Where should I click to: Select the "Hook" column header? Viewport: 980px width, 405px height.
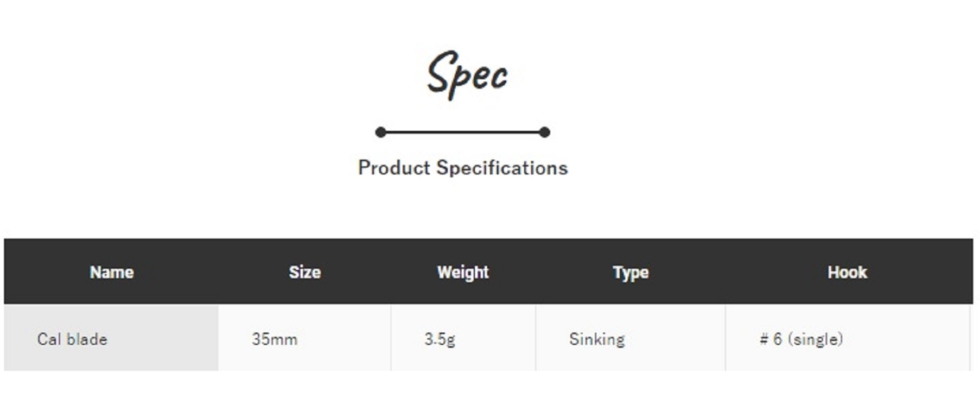tap(847, 272)
